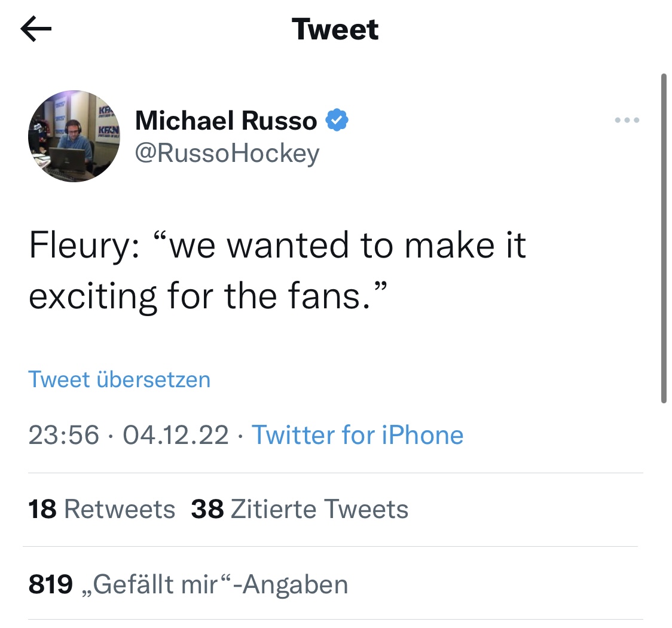Show the 38 Zitierte Tweets
The width and height of the screenshot is (672, 628).
300,510
